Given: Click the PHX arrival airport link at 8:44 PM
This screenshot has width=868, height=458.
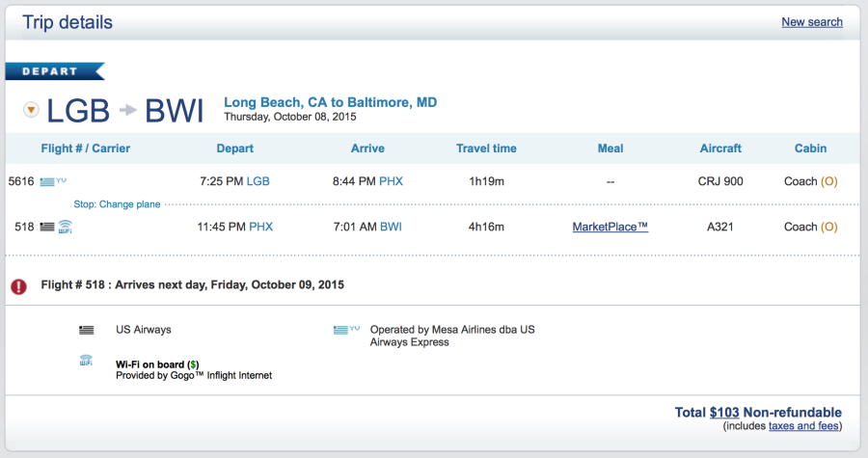Looking at the screenshot, I should coord(391,180).
